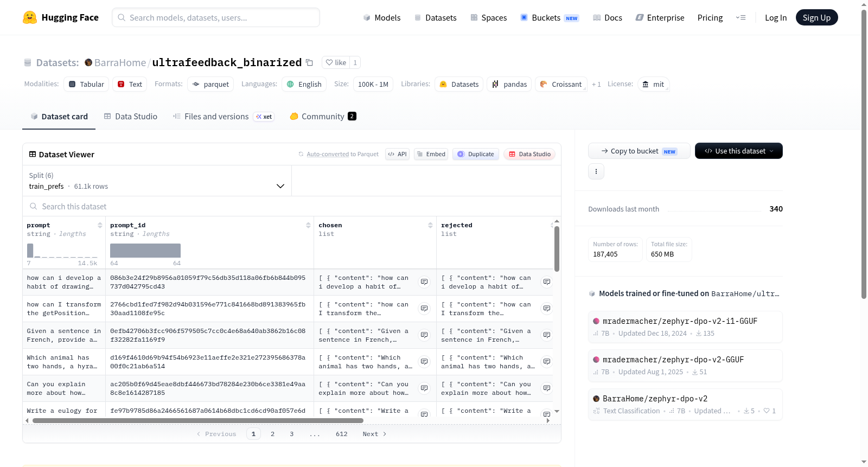
Task: Open the Docs page
Action: point(608,17)
